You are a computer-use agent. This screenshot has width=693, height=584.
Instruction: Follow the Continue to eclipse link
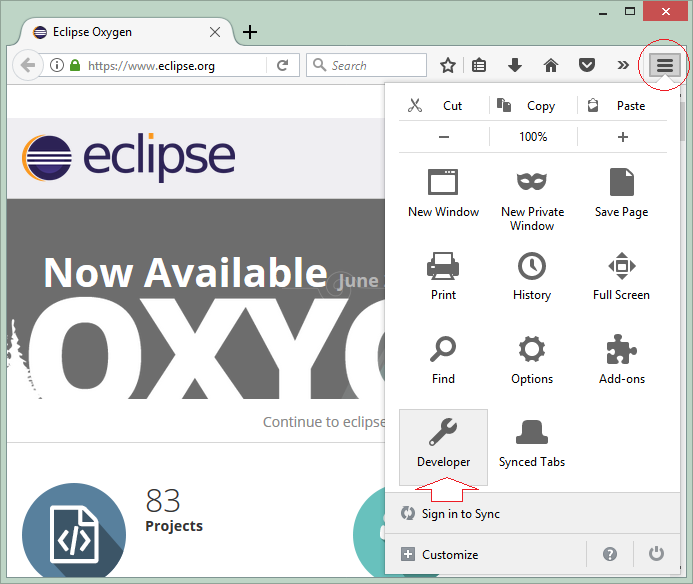pyautogui.click(x=324, y=422)
